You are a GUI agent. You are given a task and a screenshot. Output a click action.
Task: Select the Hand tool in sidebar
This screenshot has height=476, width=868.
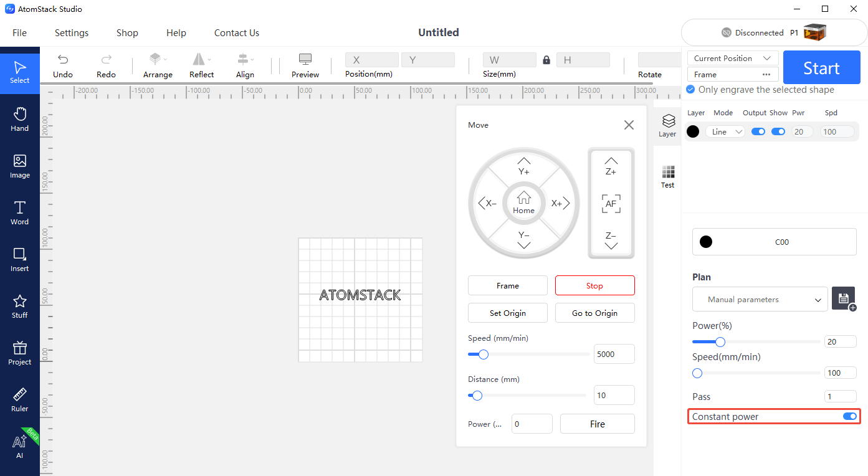point(20,118)
